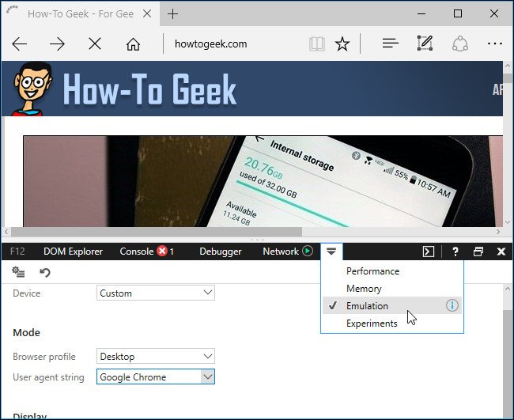Click the Device label
This screenshot has height=420, width=514.
pos(27,293)
